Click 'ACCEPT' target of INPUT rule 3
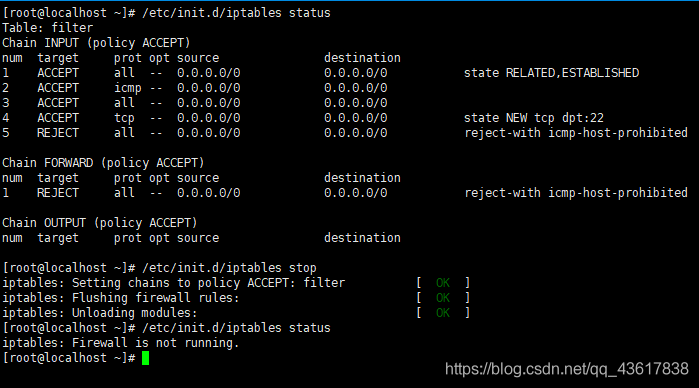The height and width of the screenshot is (388, 699). pyautogui.click(x=58, y=103)
